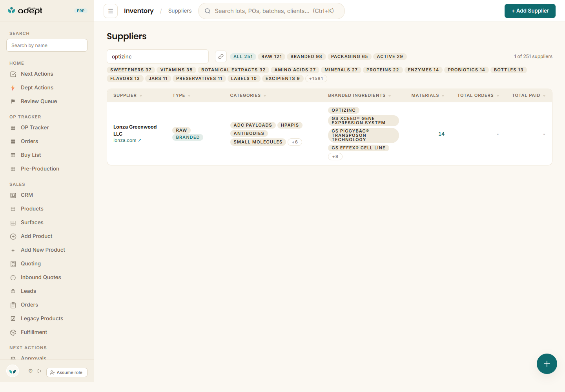Open CRM via its contact card icon

point(13,195)
